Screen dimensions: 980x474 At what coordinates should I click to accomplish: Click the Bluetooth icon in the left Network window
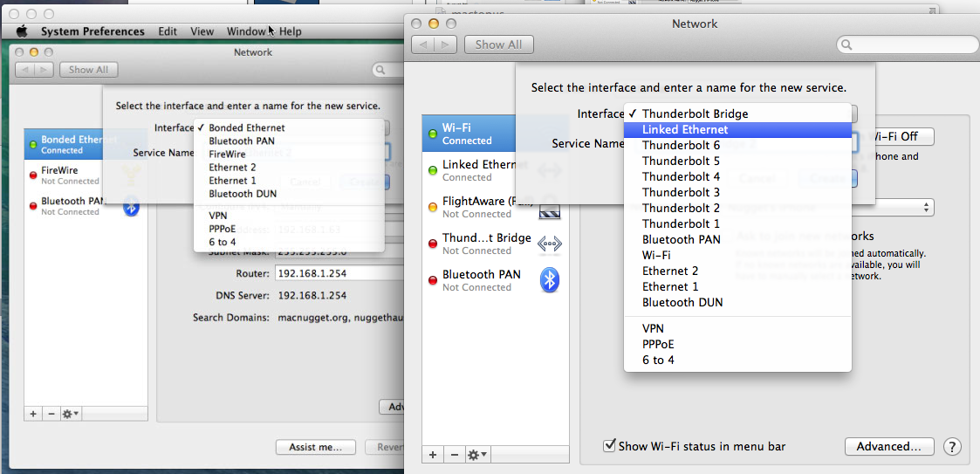pyautogui.click(x=131, y=206)
